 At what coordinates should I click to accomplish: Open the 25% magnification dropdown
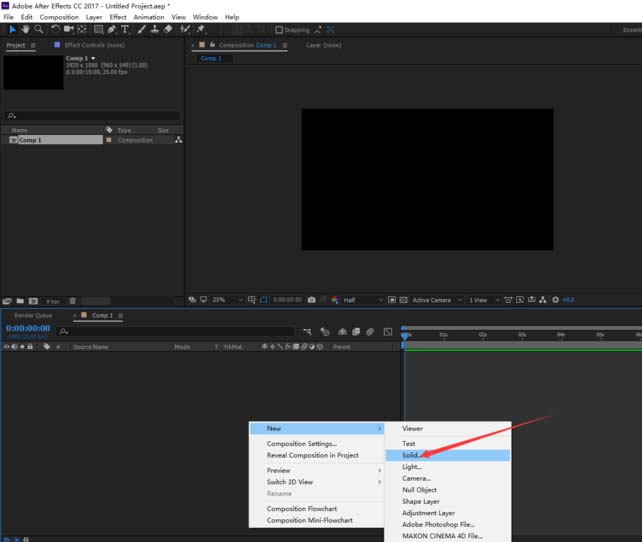tap(222, 300)
